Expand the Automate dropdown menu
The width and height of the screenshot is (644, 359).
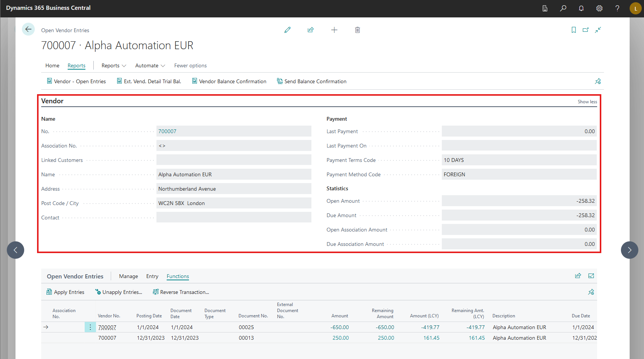150,65
